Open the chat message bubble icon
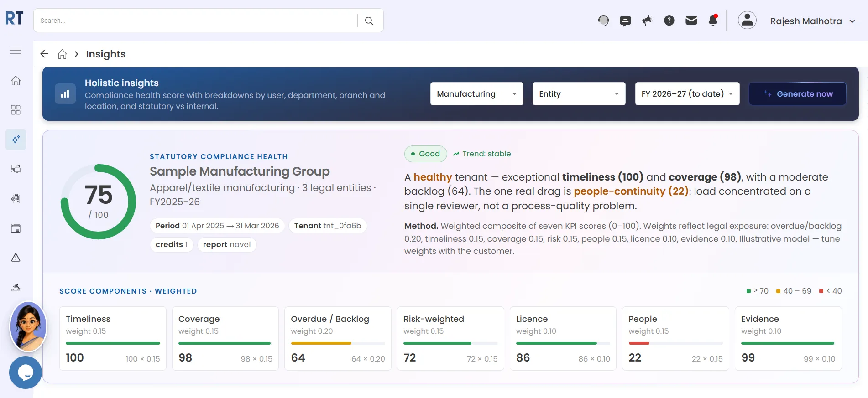The image size is (868, 398). click(625, 21)
